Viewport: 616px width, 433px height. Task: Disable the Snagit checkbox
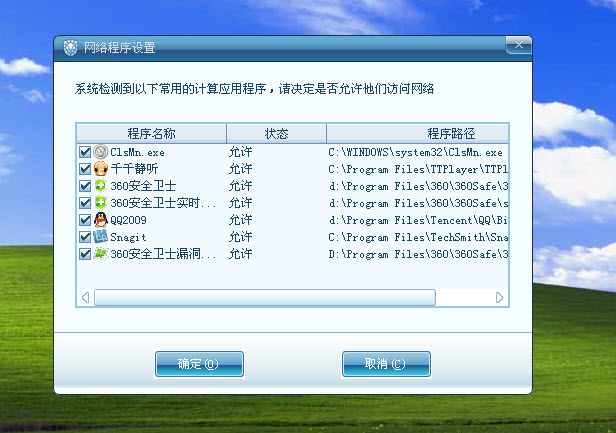(x=85, y=237)
